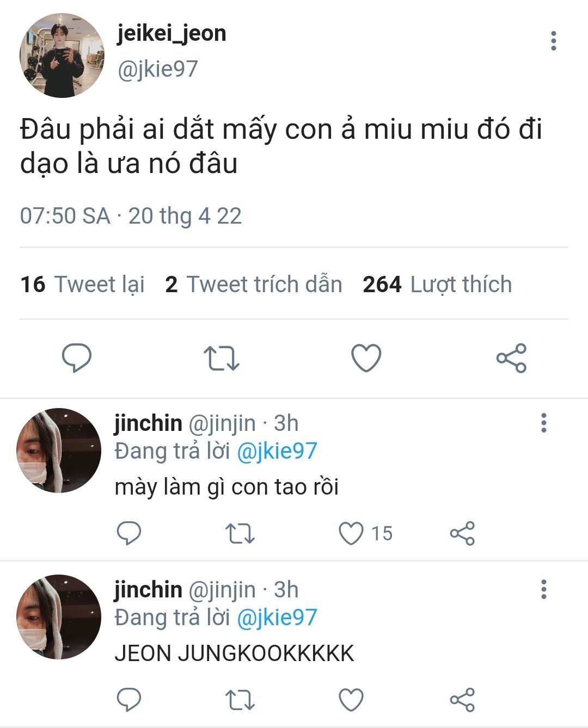Screen dimensions: 588x728
Task: Open @jkie97 mention in first reply
Action: tap(277, 451)
